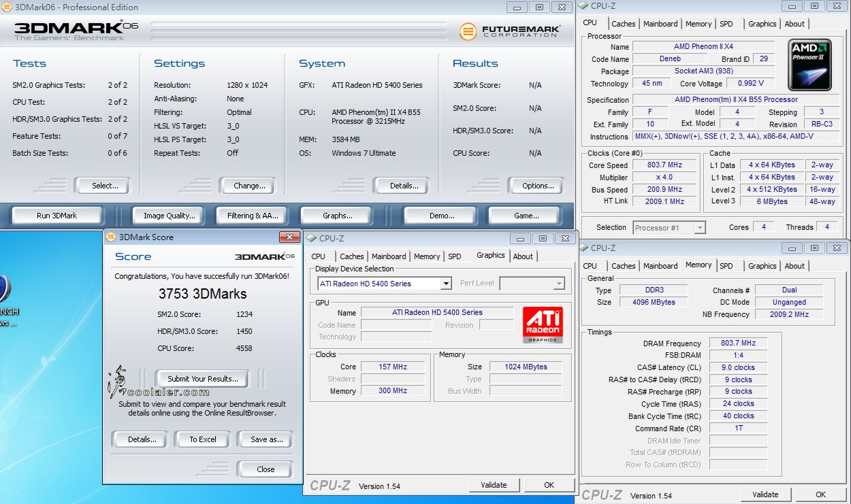Click the Core clock 157 MHz field
This screenshot has height=504, width=851.
coord(393,367)
